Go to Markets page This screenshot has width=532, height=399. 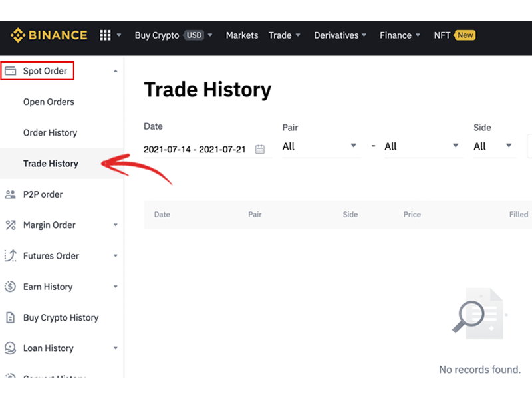(242, 35)
